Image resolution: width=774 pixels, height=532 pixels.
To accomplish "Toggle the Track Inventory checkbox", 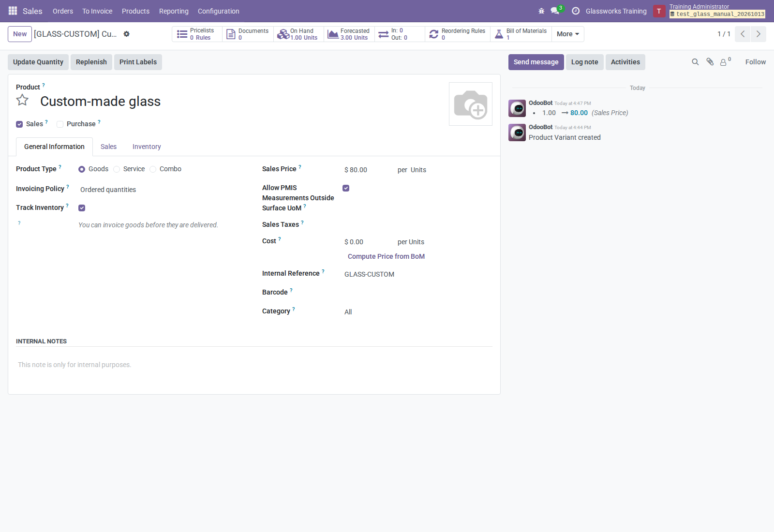I will 82,208.
